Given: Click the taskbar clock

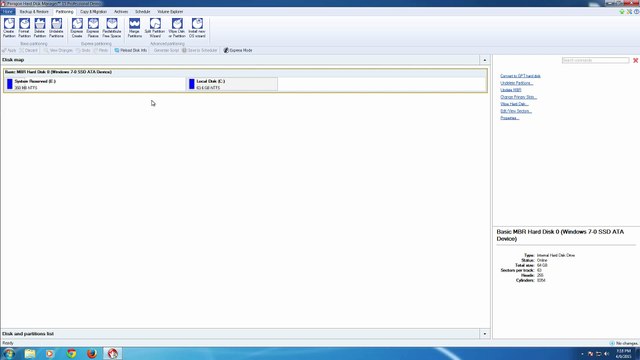Looking at the screenshot, I should (x=624, y=354).
